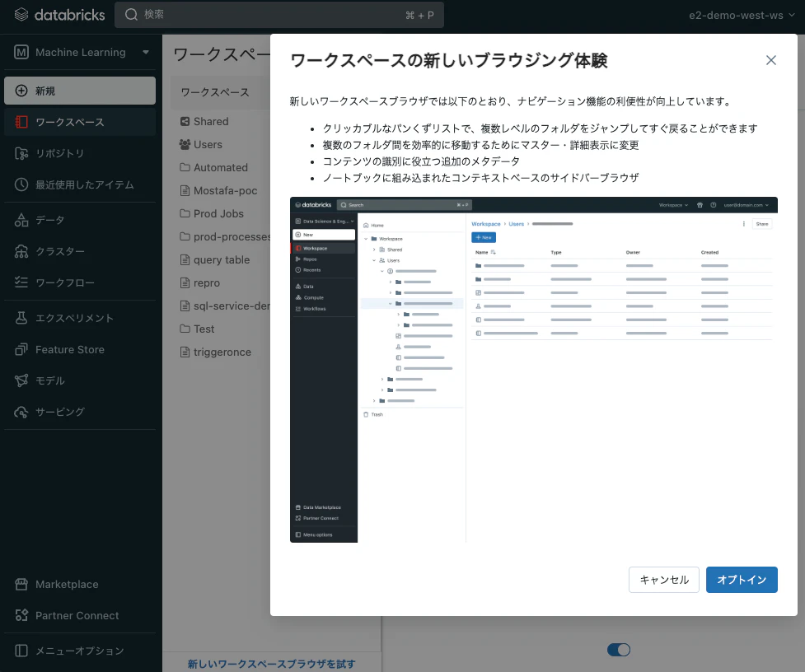Open the Test folder
805x672 pixels.
coord(204,329)
